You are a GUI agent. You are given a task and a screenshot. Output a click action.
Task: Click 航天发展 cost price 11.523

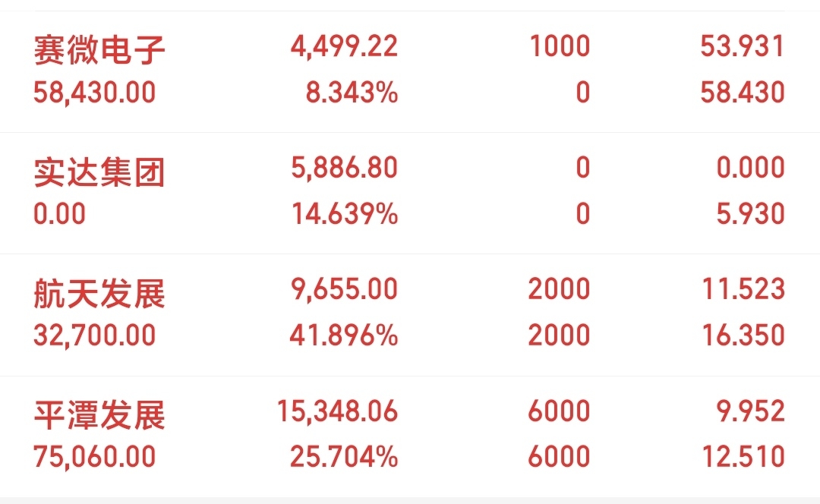point(743,289)
